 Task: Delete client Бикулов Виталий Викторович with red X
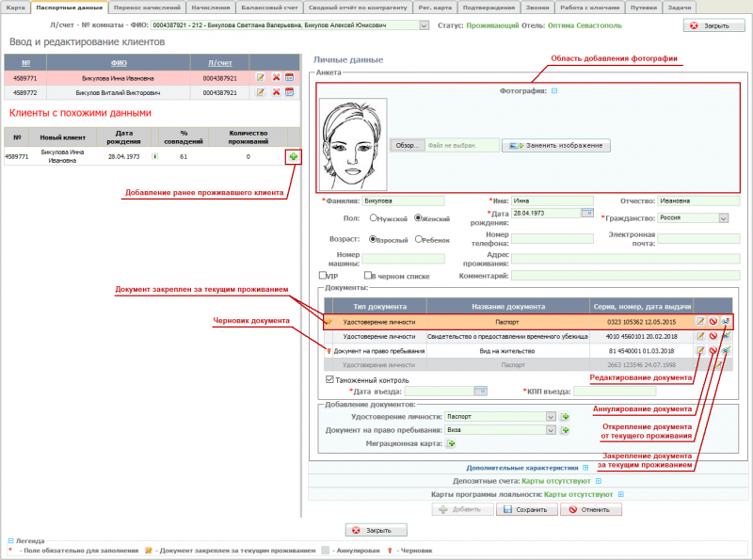276,92
